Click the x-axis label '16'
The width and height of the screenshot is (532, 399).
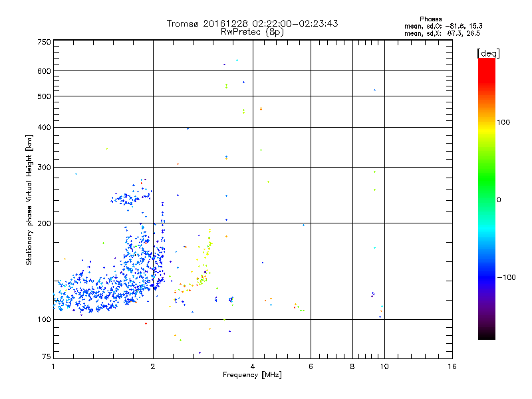[452, 366]
